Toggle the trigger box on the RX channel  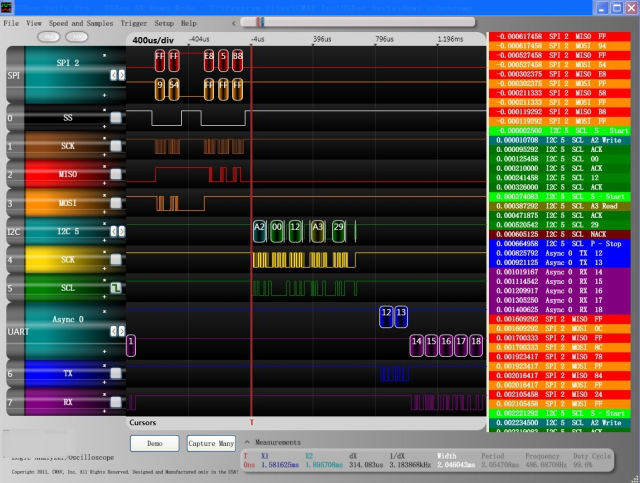click(116, 402)
